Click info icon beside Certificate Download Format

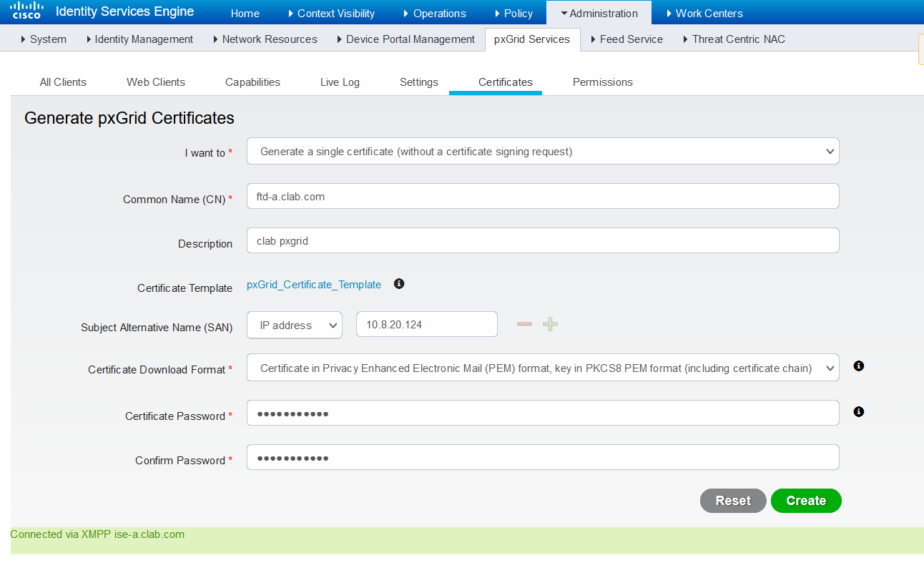(x=859, y=366)
